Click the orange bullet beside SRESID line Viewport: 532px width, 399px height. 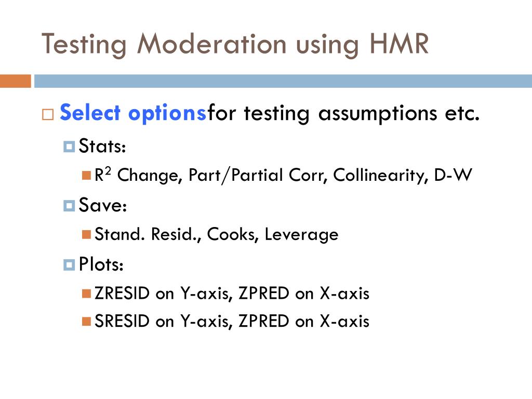click(x=86, y=321)
